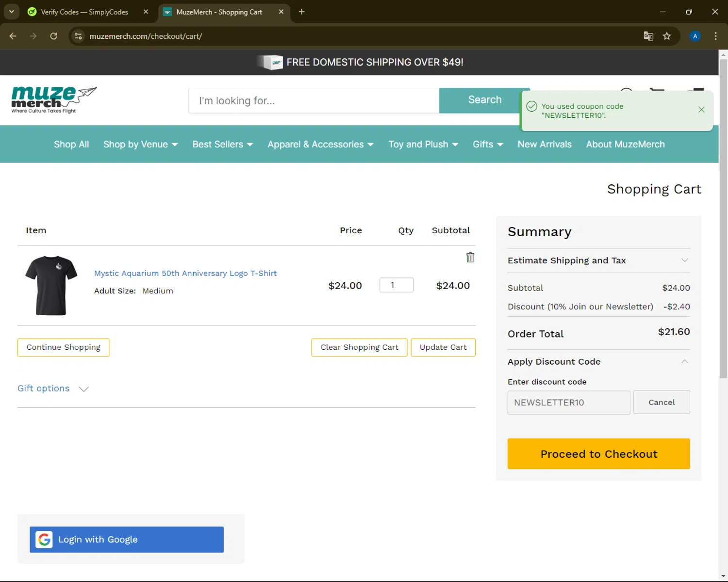View site information icon in address bar
The height and width of the screenshot is (582, 728).
[x=78, y=36]
